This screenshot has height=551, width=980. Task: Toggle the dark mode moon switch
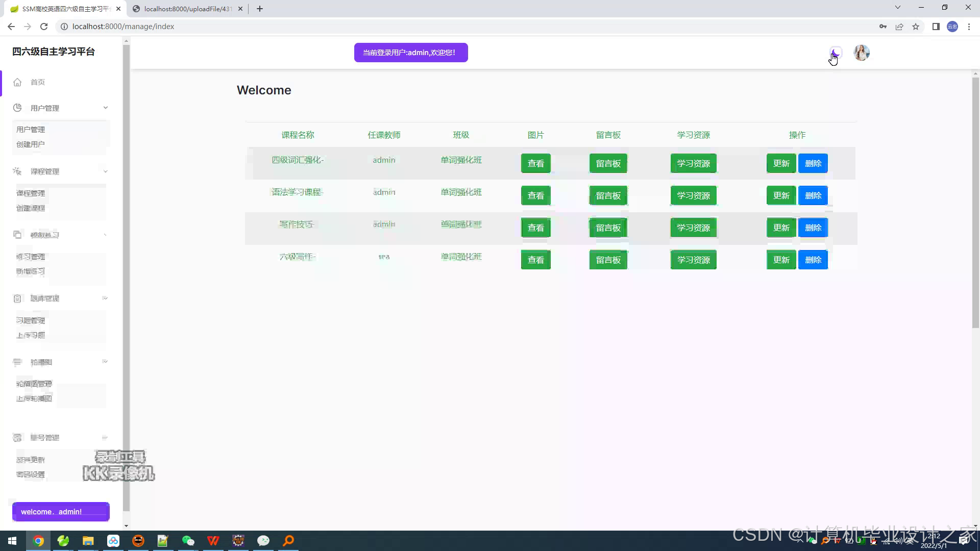pyautogui.click(x=836, y=52)
